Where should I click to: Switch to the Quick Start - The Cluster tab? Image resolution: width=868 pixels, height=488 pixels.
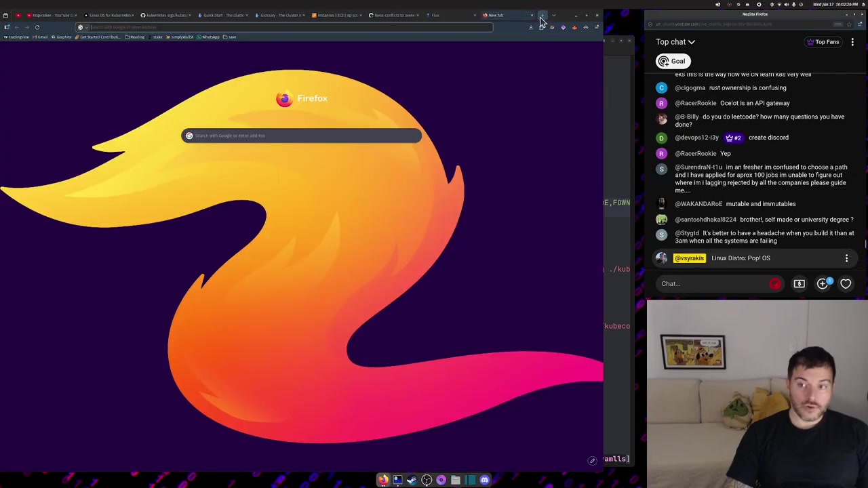click(222, 15)
